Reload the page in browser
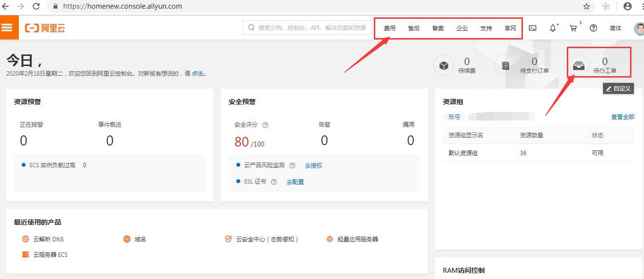The image size is (644, 279). [36, 6]
